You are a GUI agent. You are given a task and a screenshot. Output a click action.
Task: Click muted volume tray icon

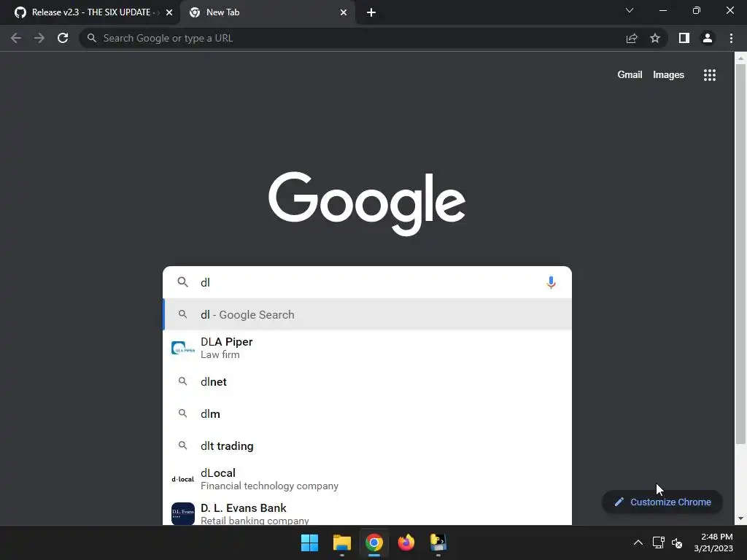[677, 542]
